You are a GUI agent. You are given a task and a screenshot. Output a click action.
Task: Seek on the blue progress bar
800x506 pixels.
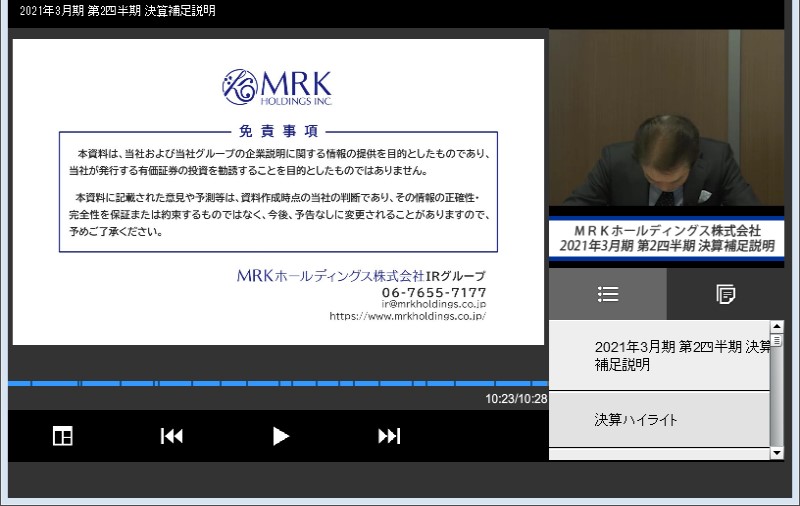(278, 383)
